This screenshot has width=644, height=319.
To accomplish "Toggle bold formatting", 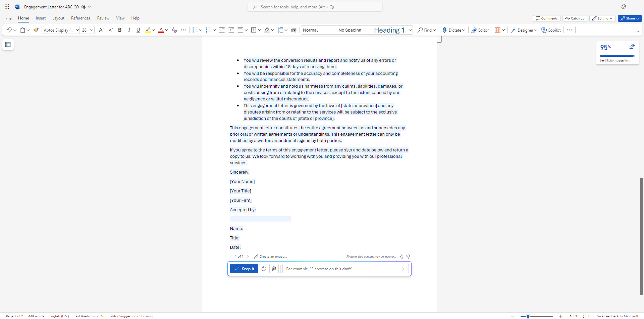I will click(120, 30).
